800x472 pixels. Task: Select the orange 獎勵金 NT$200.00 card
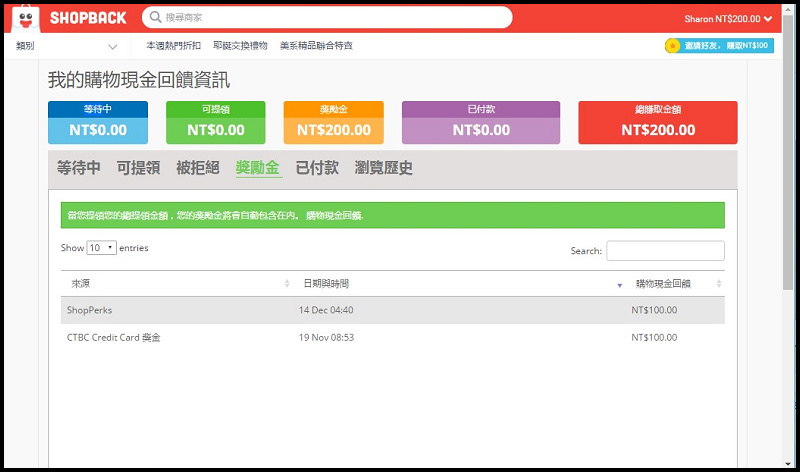334,122
